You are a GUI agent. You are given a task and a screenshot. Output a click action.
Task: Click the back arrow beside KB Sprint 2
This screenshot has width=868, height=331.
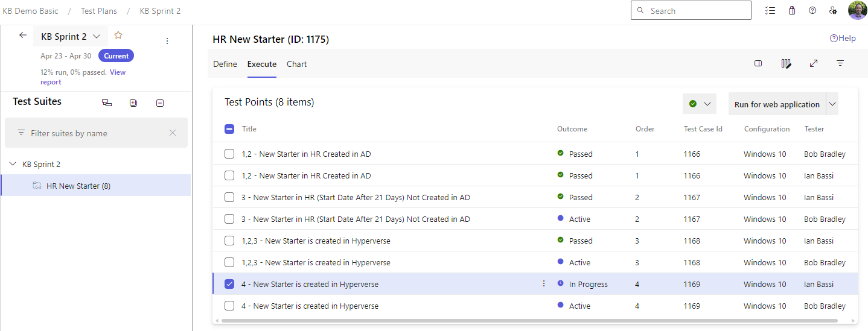tap(23, 36)
